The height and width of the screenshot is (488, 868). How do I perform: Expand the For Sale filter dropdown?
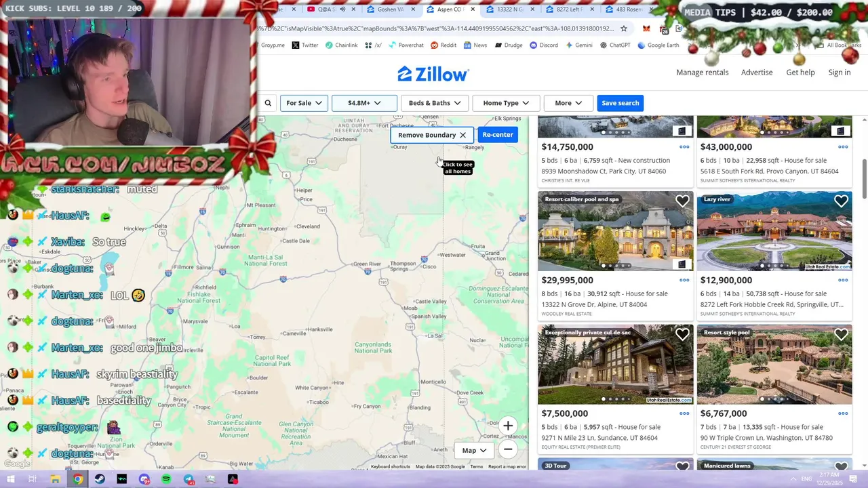pos(304,103)
